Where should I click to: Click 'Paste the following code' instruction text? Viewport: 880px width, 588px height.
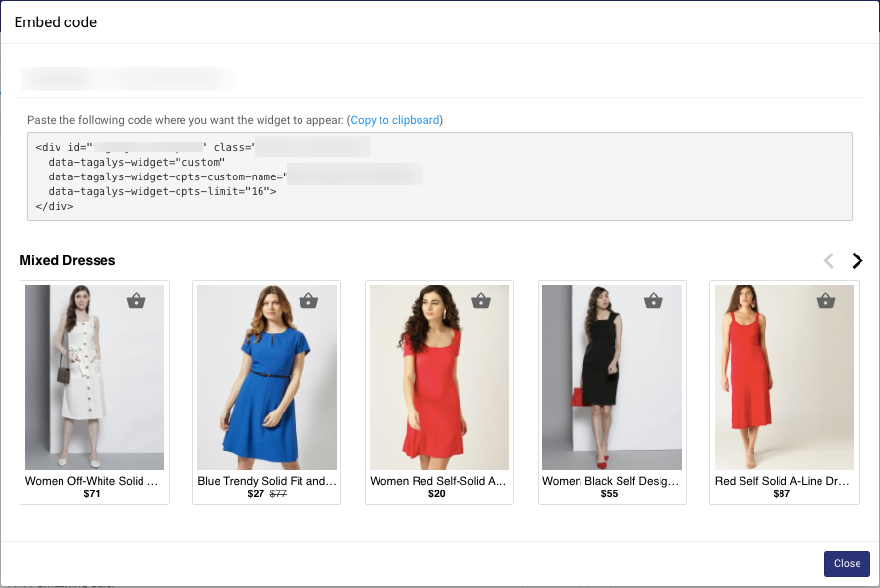(x=185, y=120)
